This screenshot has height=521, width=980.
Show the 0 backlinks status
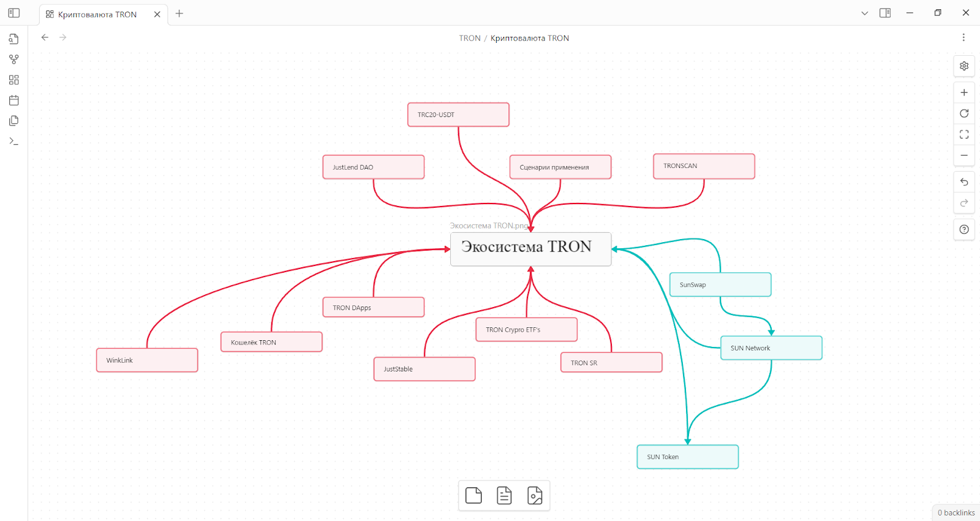coord(956,512)
